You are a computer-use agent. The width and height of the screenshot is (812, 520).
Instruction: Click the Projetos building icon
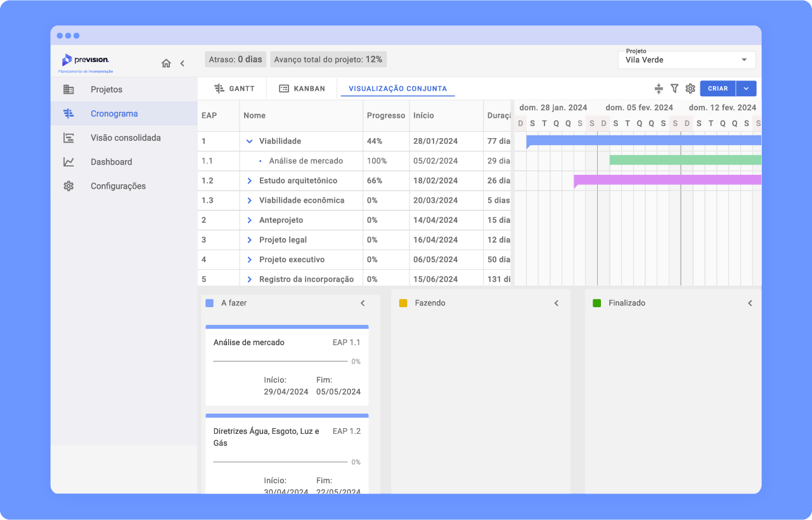pos(68,89)
